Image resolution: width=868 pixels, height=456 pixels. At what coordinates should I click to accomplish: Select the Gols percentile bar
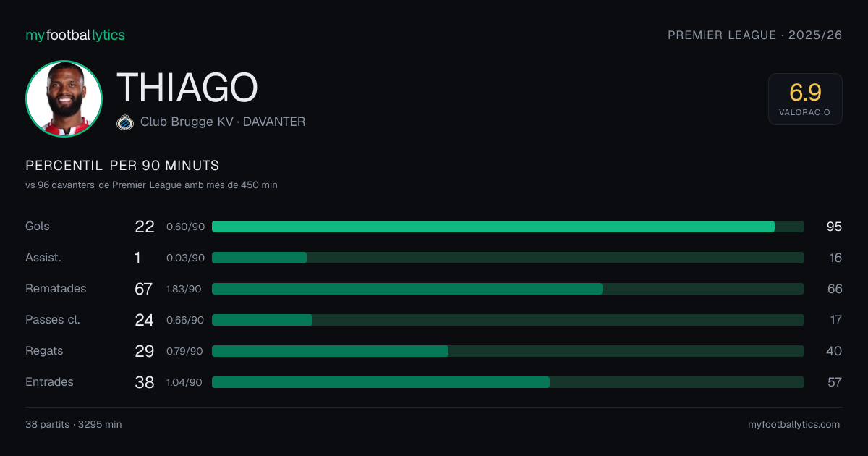coord(508,227)
